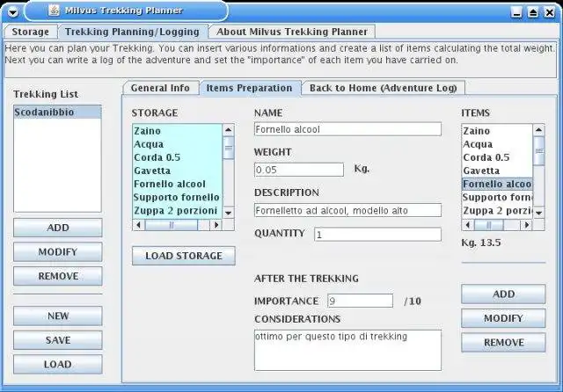Viewport: 563px width, 392px height.
Task: Select Supporto fornello in the STORAGE list
Action: point(178,197)
